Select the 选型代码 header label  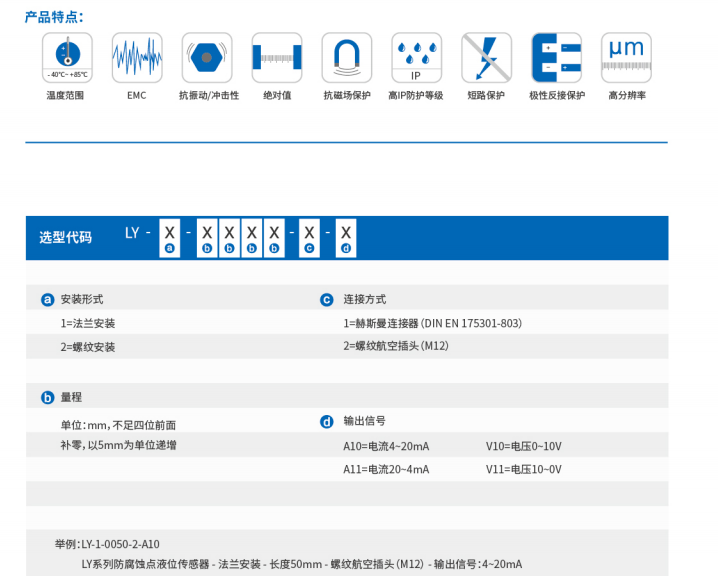65,238
